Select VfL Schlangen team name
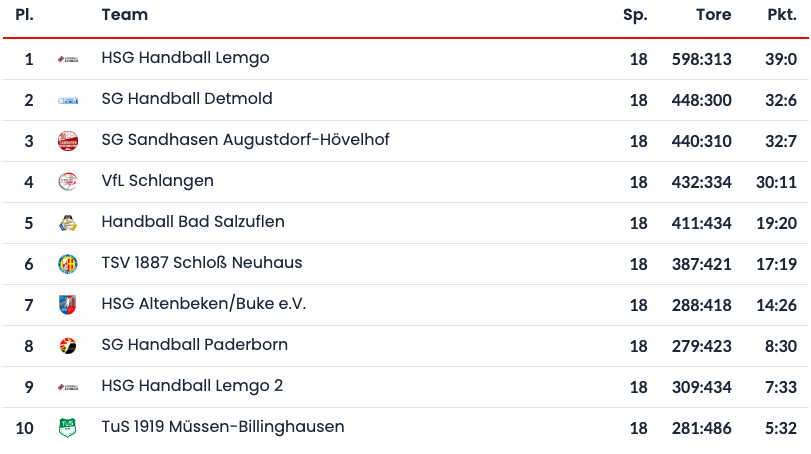811x454 pixels. 157,181
